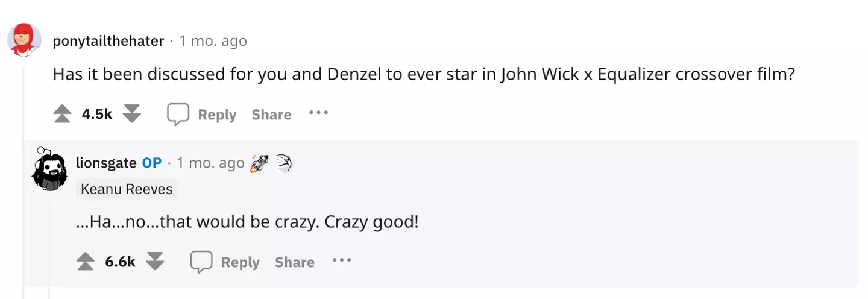Collapse the thread via left vertical line
This screenshot has height=299, width=868.
click(x=24, y=181)
